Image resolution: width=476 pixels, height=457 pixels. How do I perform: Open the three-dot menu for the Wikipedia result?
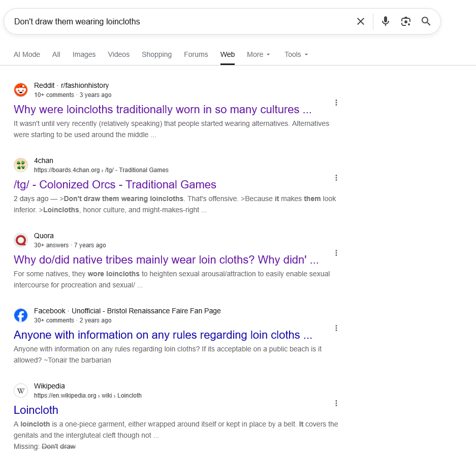click(336, 403)
